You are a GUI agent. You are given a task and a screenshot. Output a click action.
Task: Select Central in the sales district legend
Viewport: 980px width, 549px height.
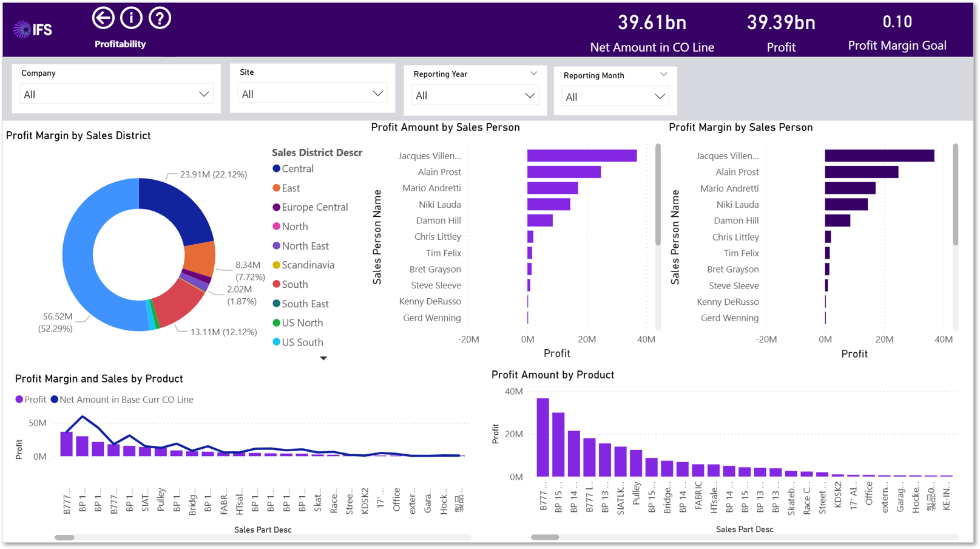pos(293,169)
